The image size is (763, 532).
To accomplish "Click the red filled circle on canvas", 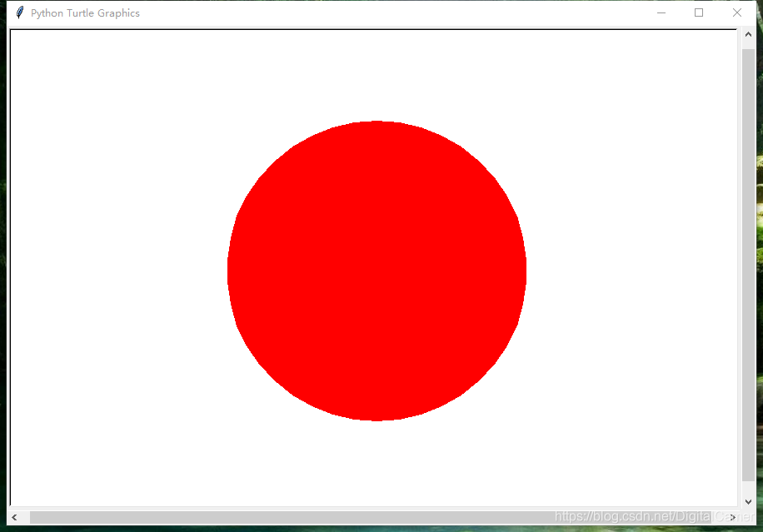I will (377, 271).
